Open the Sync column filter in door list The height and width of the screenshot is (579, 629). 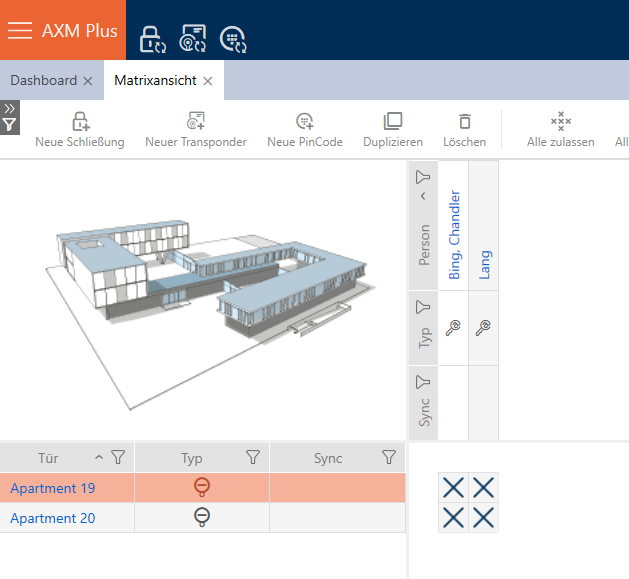(x=389, y=458)
